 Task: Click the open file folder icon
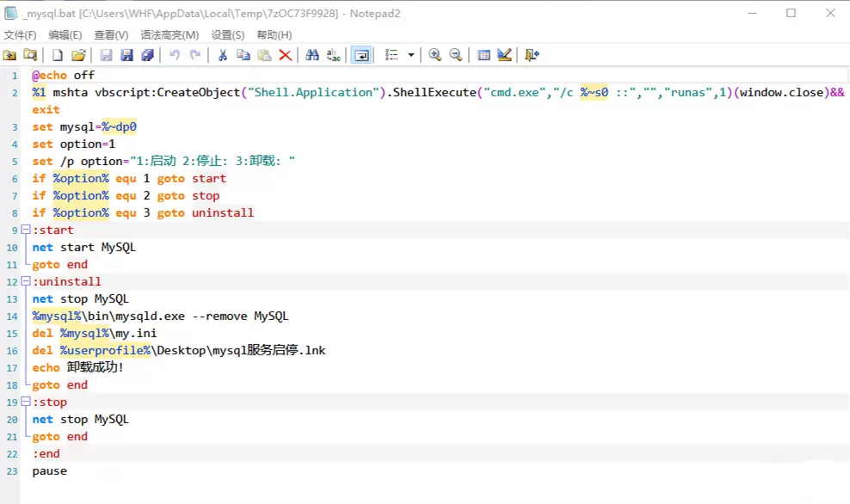(x=78, y=55)
